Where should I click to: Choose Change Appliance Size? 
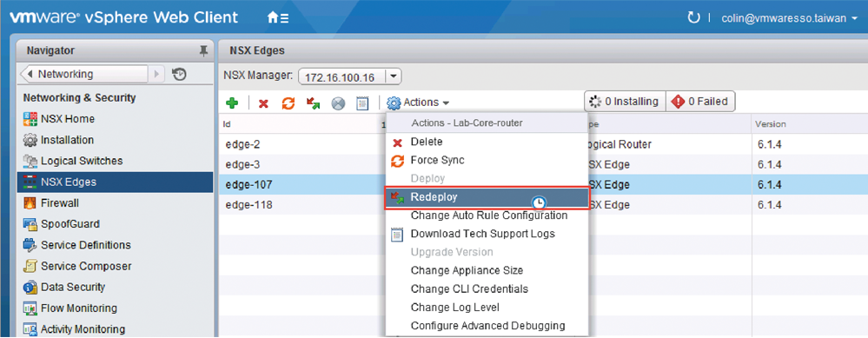[x=467, y=270]
